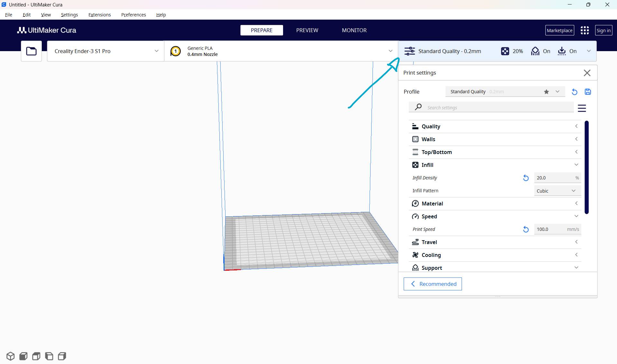Image resolution: width=617 pixels, height=364 pixels.
Task: Collapse the Speed settings section
Action: tap(495, 216)
